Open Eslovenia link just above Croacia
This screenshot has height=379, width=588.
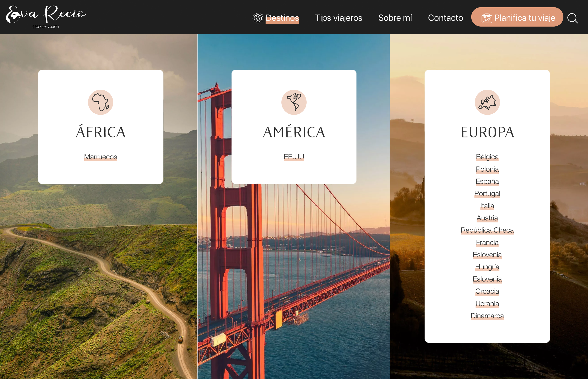click(487, 279)
